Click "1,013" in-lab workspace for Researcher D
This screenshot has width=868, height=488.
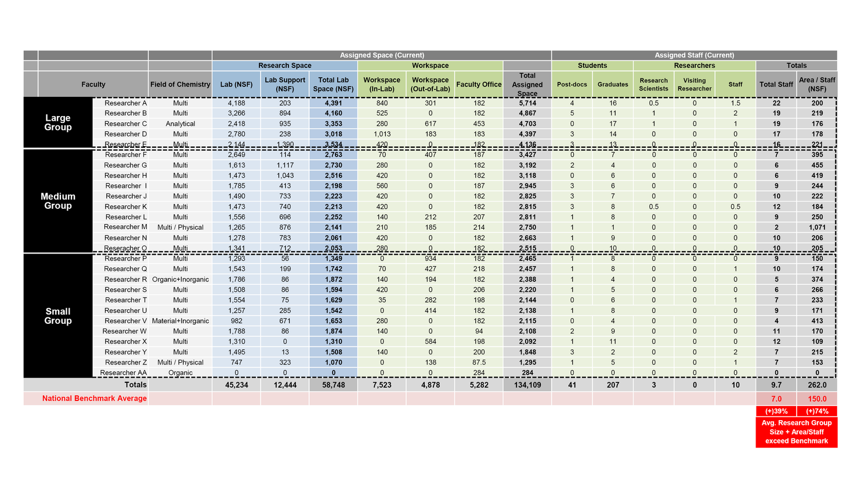click(x=382, y=134)
